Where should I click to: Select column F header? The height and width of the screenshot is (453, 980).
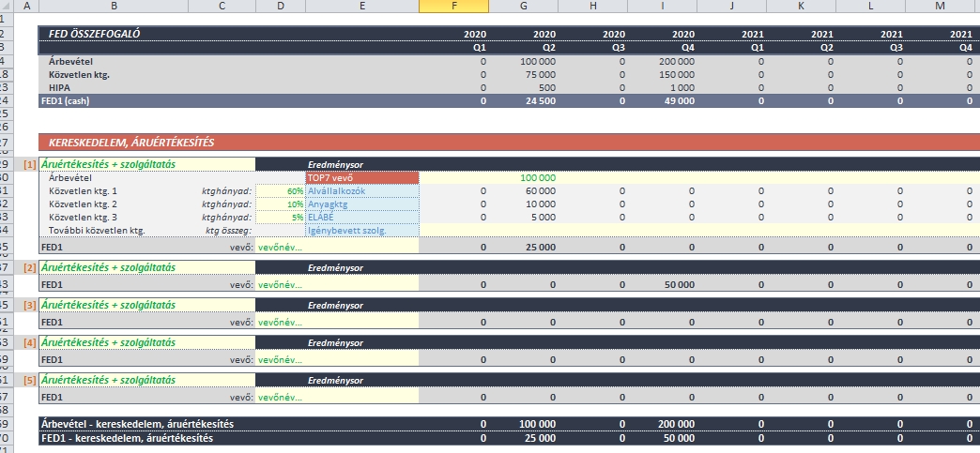coord(453,7)
